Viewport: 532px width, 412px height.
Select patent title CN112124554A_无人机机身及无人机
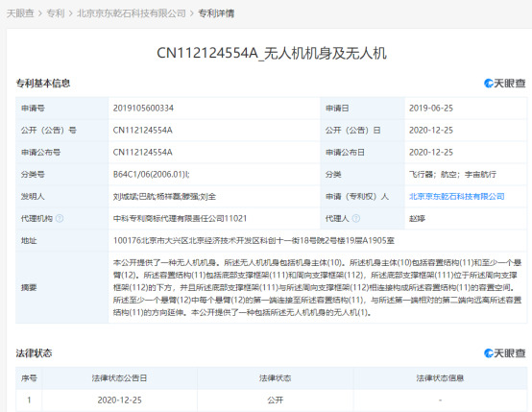click(x=272, y=53)
